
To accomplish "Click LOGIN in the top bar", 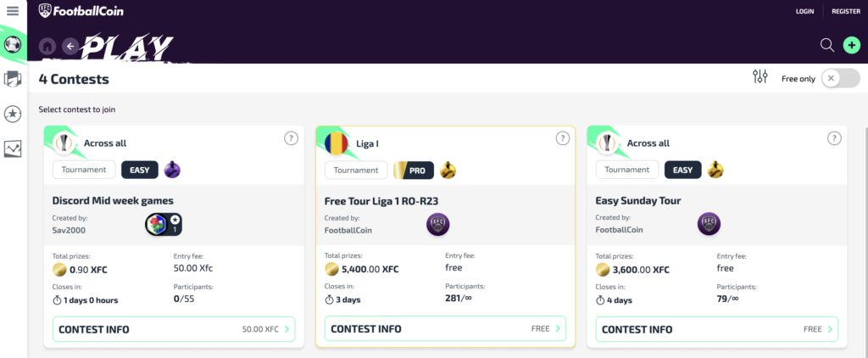I will [x=805, y=11].
